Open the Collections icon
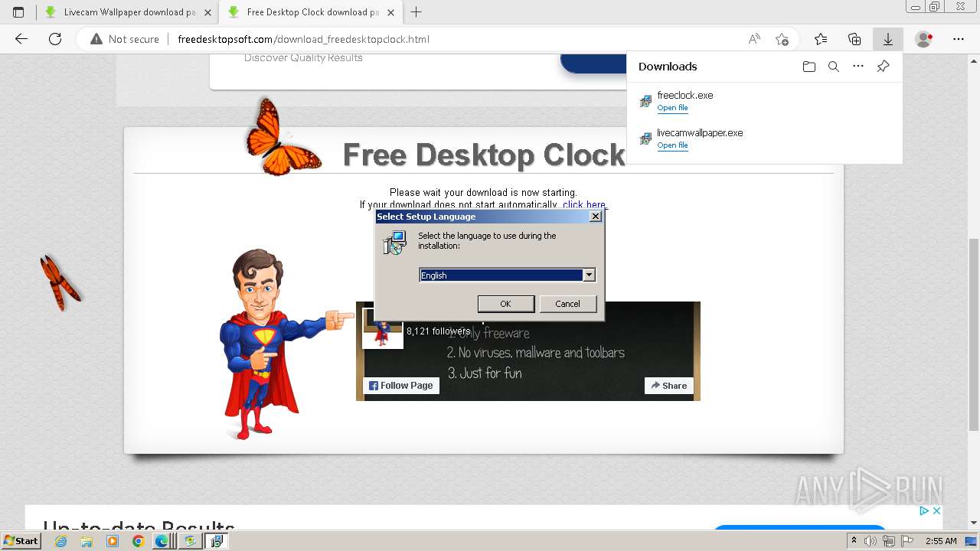 [854, 39]
